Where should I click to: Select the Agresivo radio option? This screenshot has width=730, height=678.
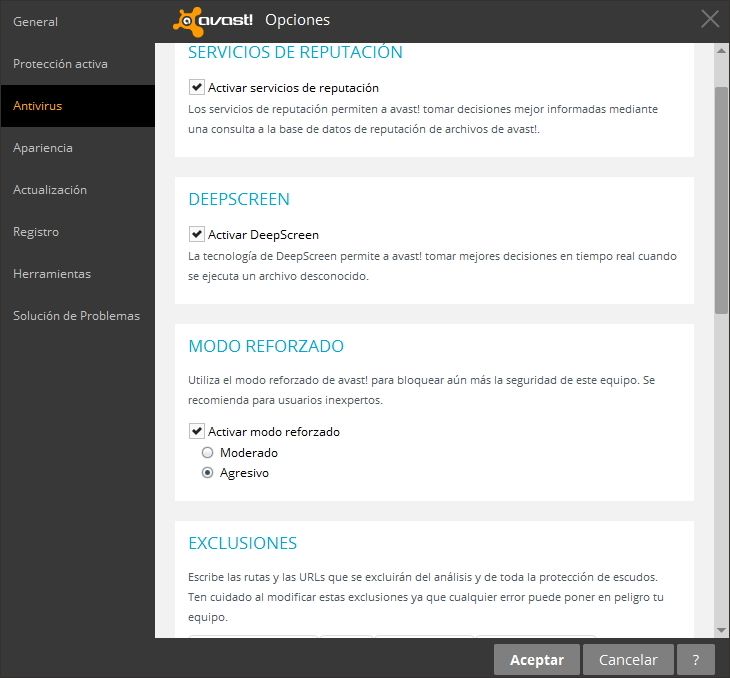point(207,473)
